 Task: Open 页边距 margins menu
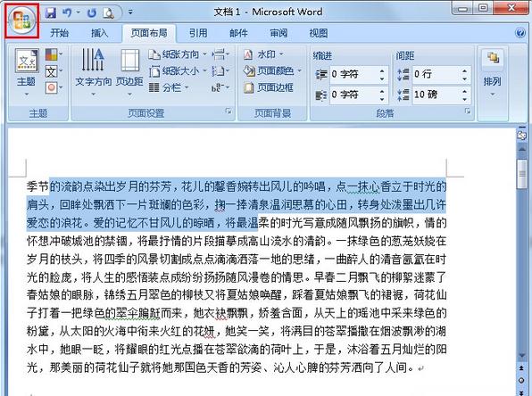point(129,72)
